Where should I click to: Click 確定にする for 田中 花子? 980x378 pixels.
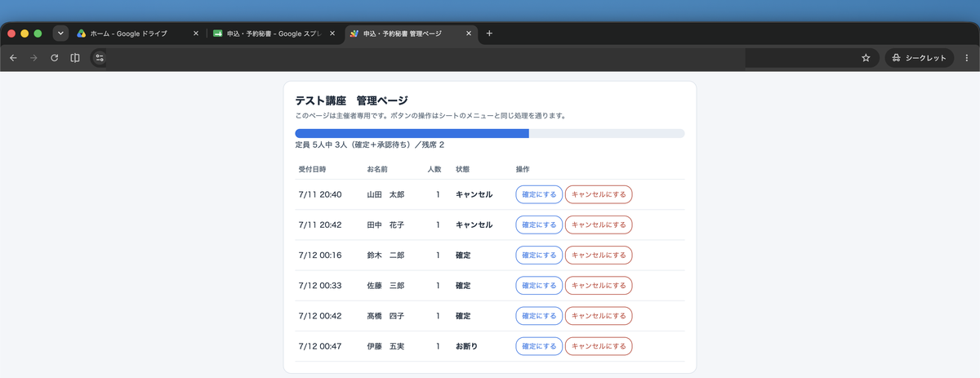click(x=539, y=225)
